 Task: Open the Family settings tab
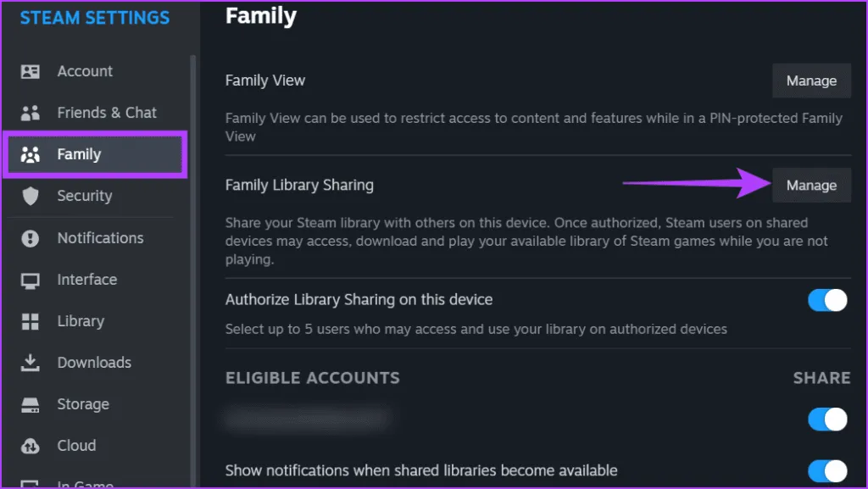tap(79, 154)
